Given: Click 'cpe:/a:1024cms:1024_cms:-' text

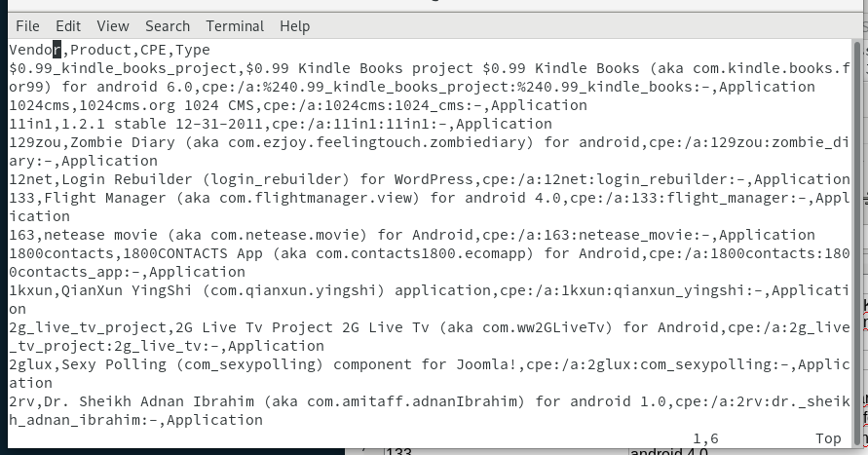Looking at the screenshot, I should click(372, 106).
